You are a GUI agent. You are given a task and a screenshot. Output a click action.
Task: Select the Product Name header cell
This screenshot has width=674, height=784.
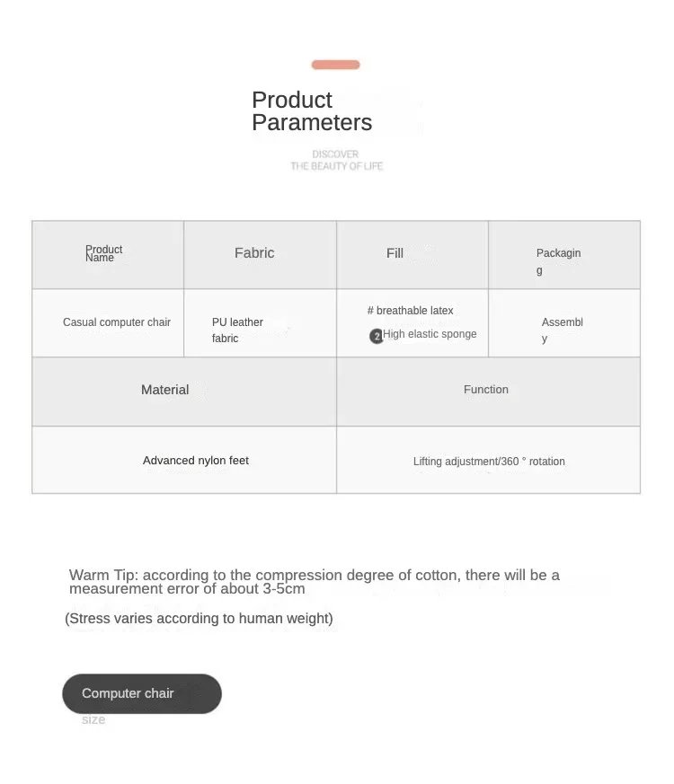[x=108, y=254]
